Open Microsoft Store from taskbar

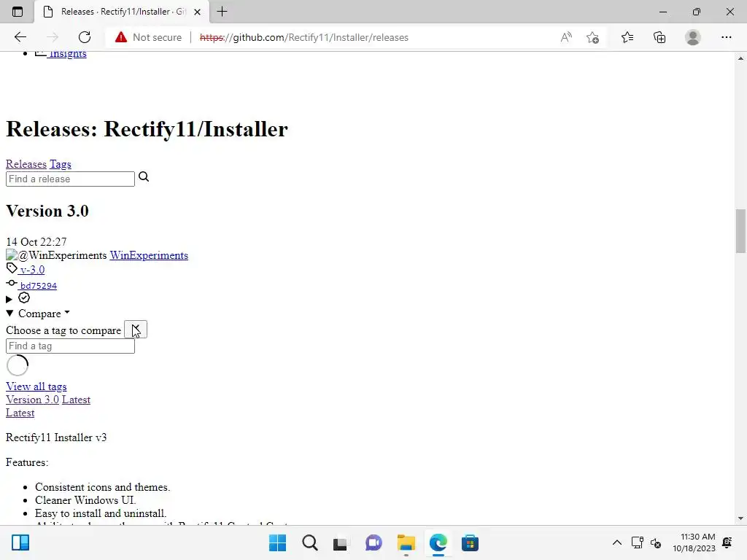click(x=470, y=542)
